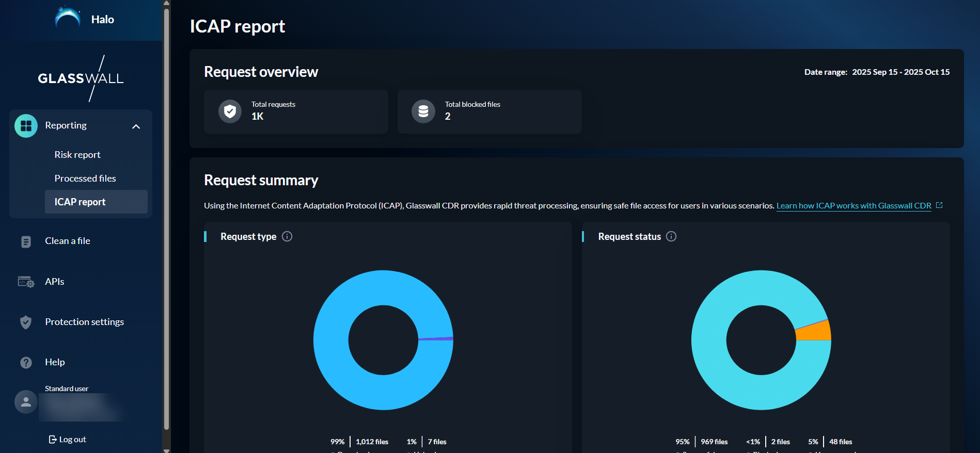Screen dimensions: 980x453
Task: Click the Help question mark icon
Action: [26, 362]
